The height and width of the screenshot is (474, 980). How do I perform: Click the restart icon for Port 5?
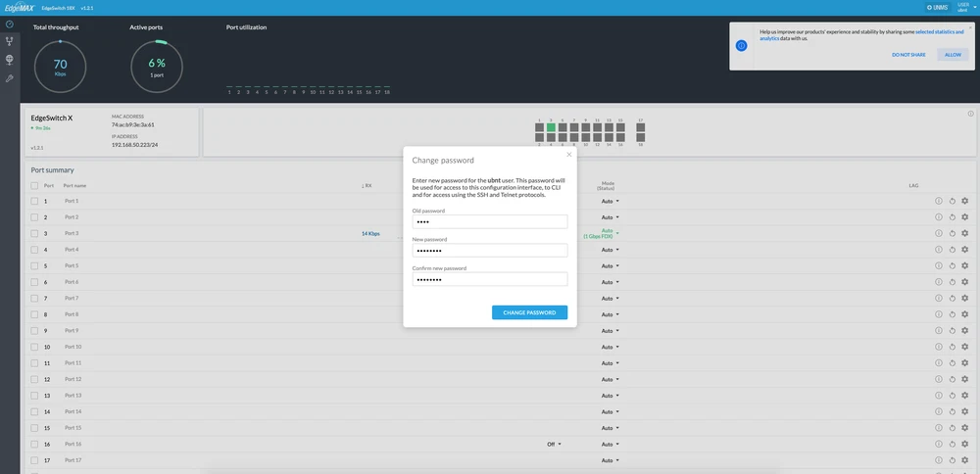(952, 265)
